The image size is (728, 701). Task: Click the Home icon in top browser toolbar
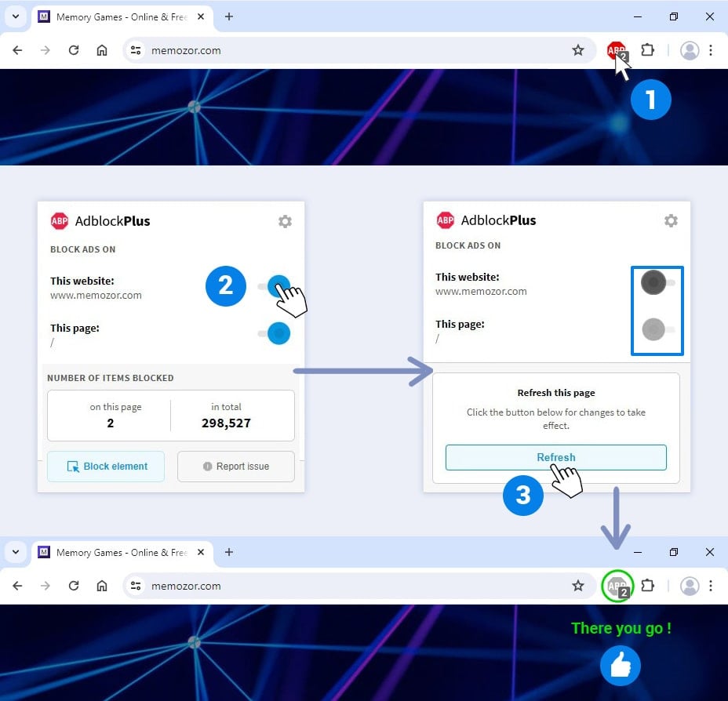(102, 50)
